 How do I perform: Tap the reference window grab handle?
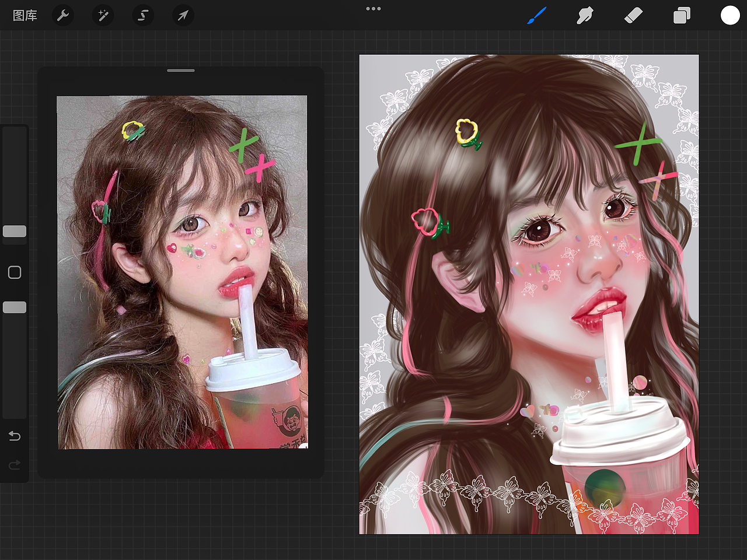pos(181,71)
